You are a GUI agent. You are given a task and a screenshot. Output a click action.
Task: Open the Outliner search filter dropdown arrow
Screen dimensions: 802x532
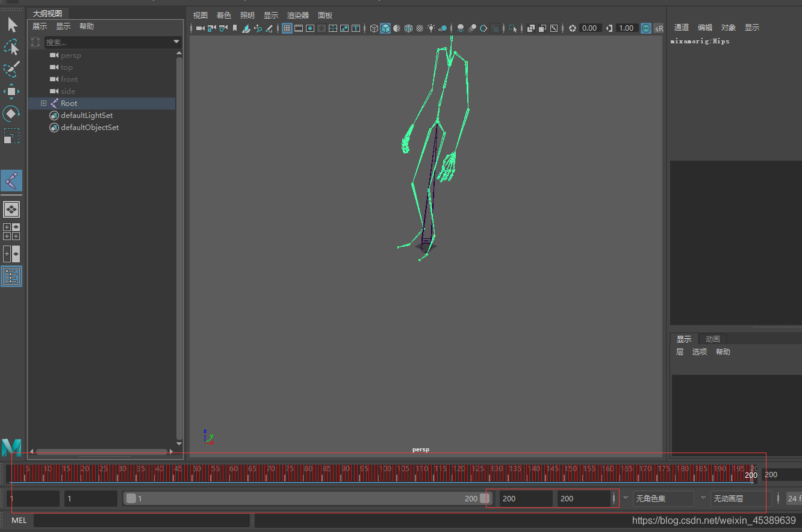[176, 42]
